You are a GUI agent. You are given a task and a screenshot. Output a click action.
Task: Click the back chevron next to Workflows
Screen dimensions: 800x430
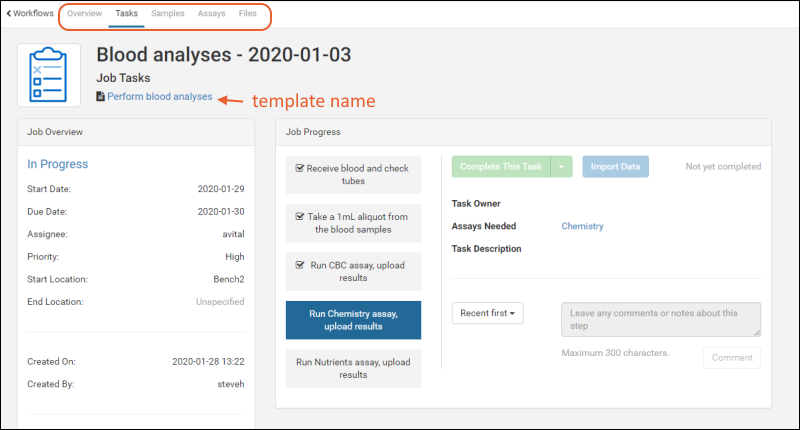point(9,14)
